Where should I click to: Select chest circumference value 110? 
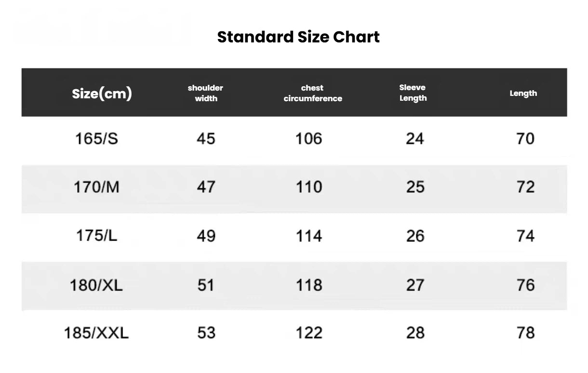click(x=309, y=187)
